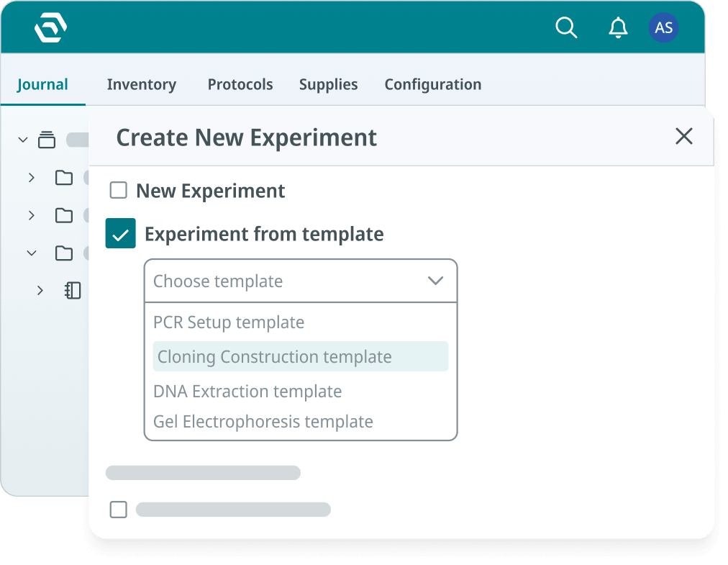Select the second folder icon in the tree
This screenshot has width=728, height=565.
click(63, 215)
